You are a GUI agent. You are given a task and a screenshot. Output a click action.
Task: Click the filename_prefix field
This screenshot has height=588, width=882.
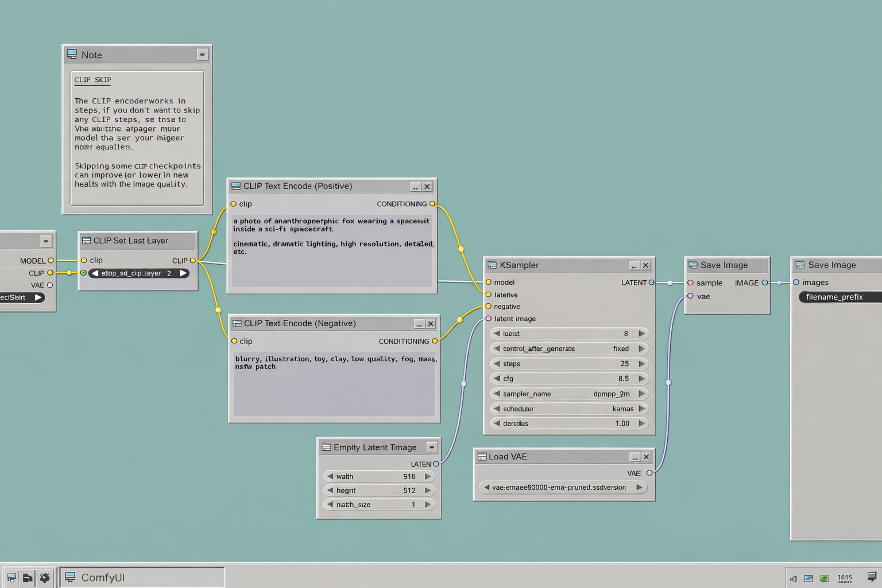tap(840, 297)
